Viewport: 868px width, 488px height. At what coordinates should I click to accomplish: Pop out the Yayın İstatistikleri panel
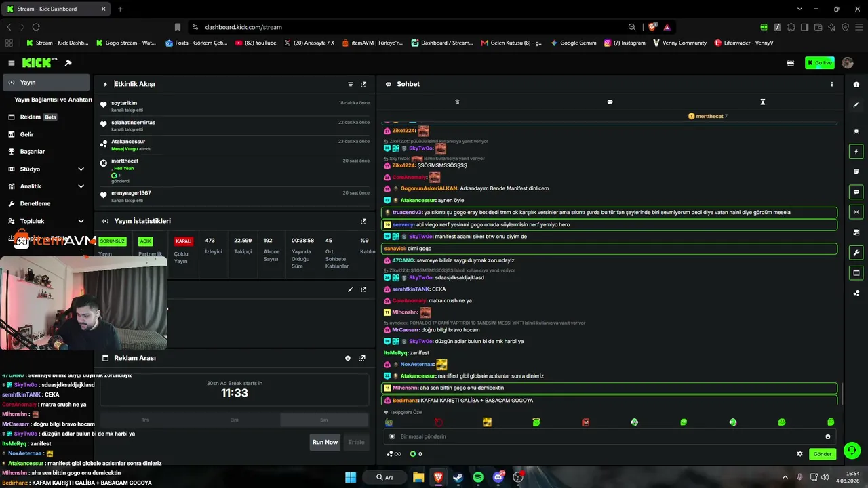[x=363, y=221]
